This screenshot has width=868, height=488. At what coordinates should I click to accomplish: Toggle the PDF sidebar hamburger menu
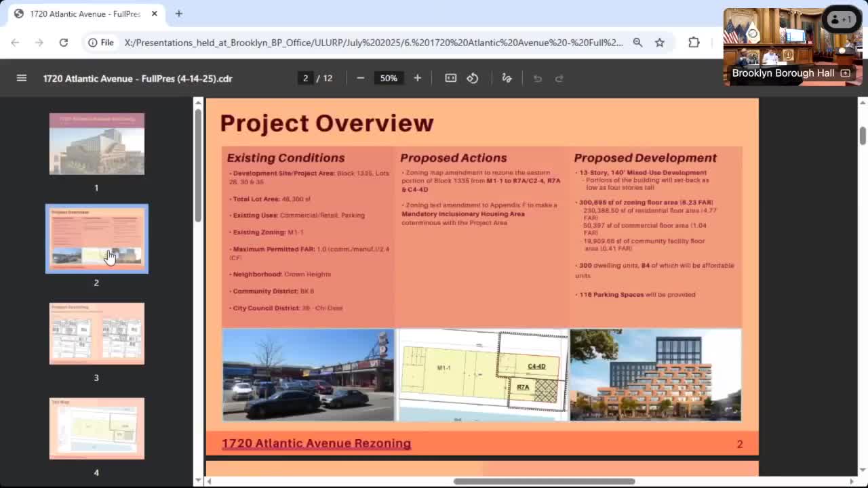coord(22,78)
